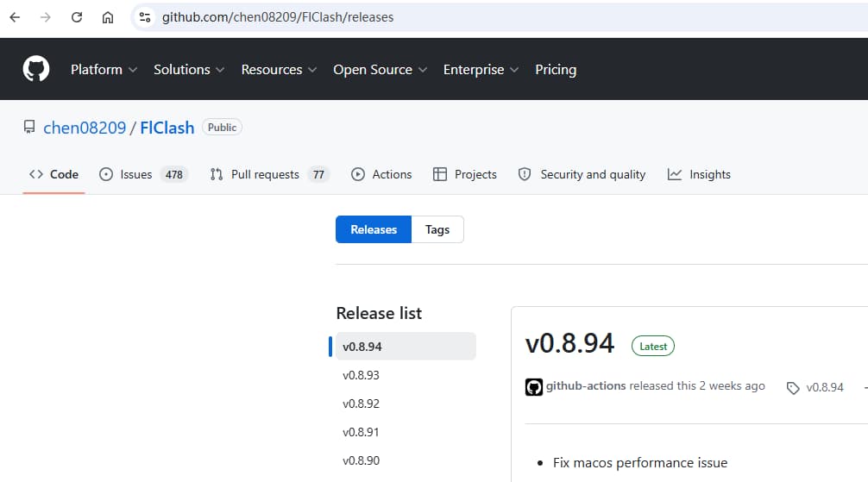The width and height of the screenshot is (868, 482).
Task: Open the Pricing page
Action: click(556, 69)
